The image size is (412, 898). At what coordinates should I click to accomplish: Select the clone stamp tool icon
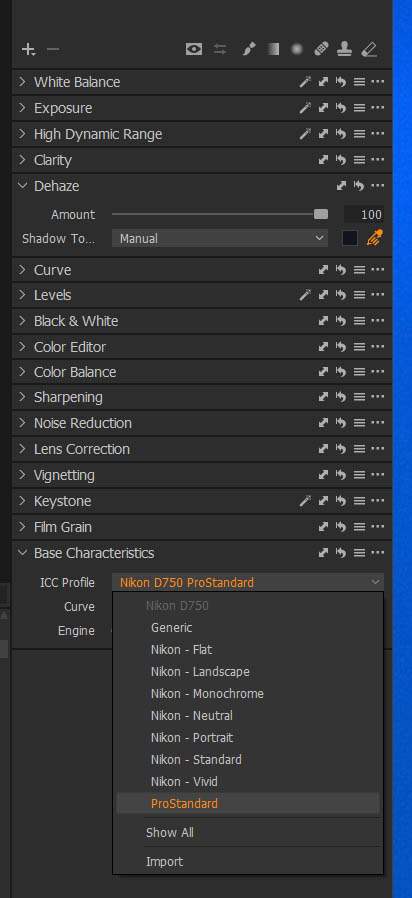tap(344, 50)
